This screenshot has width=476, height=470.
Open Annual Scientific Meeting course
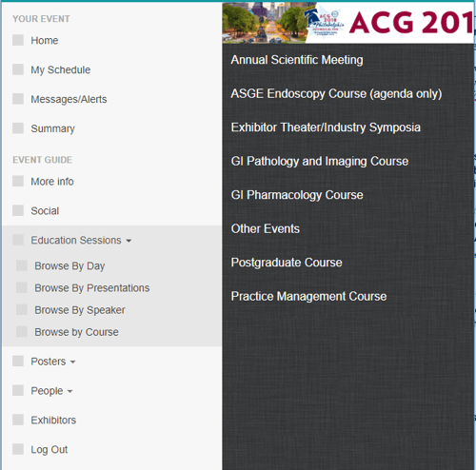point(297,60)
